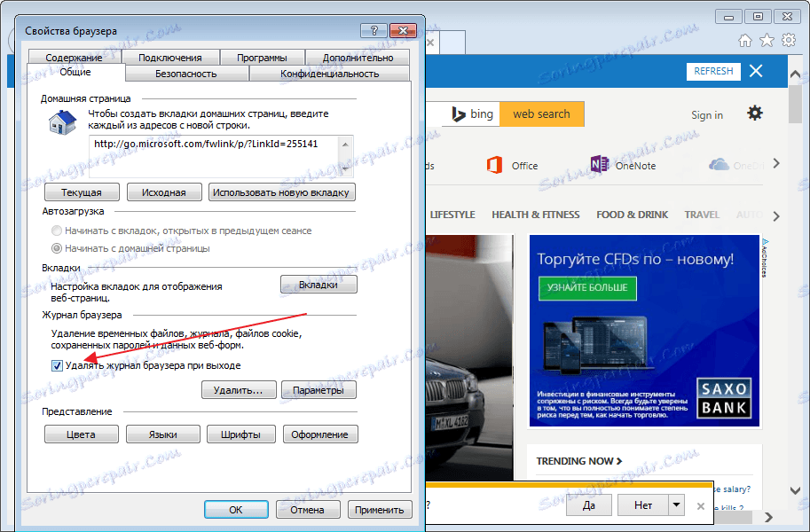Image resolution: width=810 pixels, height=532 pixels.
Task: Click the page scrollbar down arrow
Action: coord(796,490)
